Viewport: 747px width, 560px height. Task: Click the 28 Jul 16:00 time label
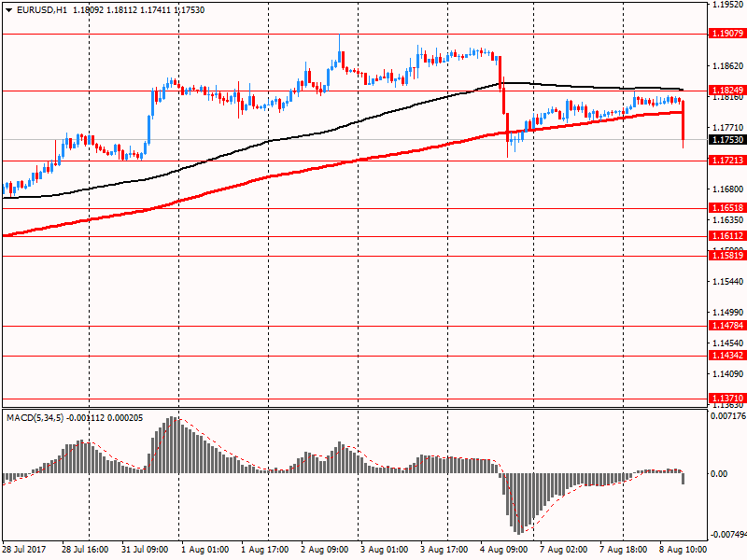coord(85,550)
